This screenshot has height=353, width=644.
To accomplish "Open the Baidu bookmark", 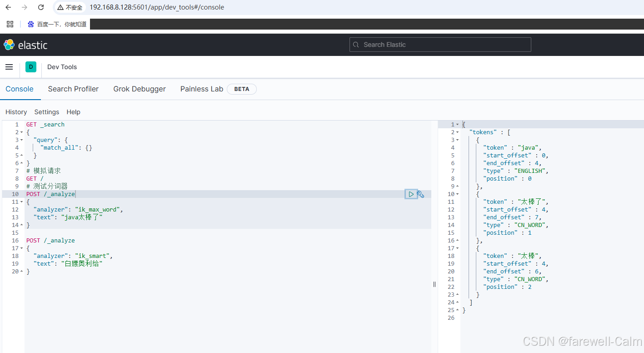I will pos(57,24).
